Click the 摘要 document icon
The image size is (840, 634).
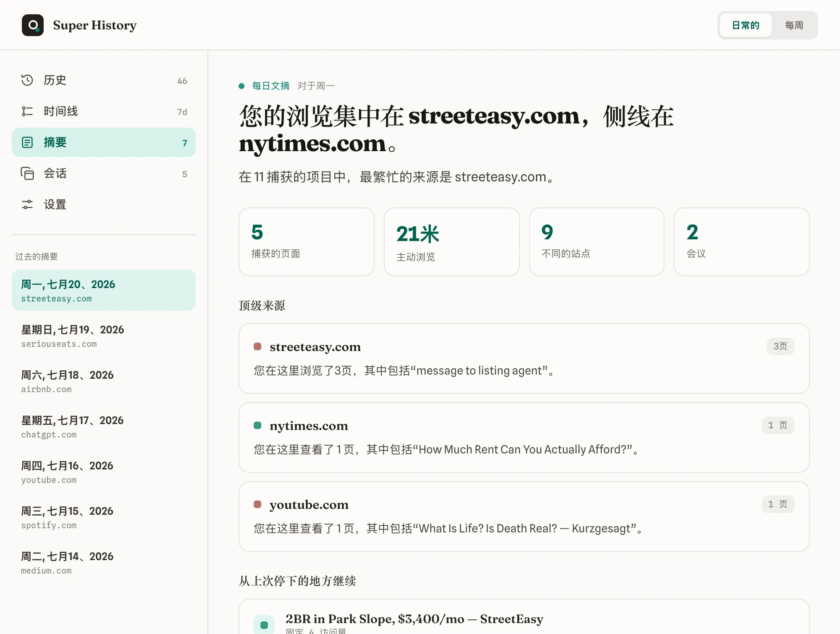point(27,142)
